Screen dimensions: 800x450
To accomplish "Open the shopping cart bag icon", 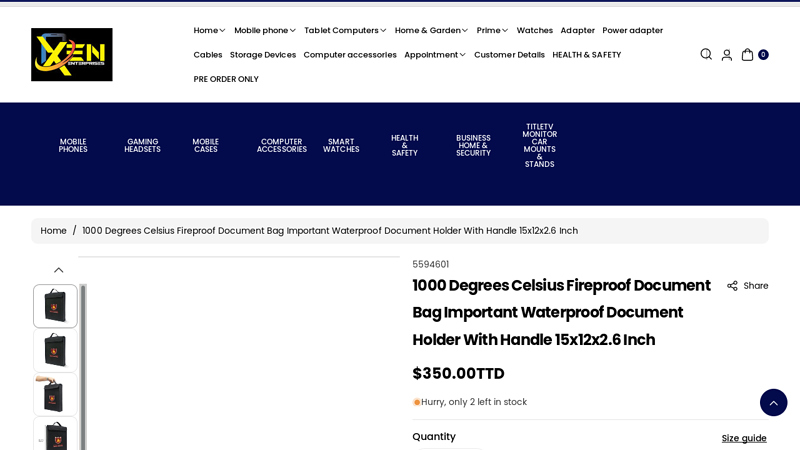I will (747, 55).
